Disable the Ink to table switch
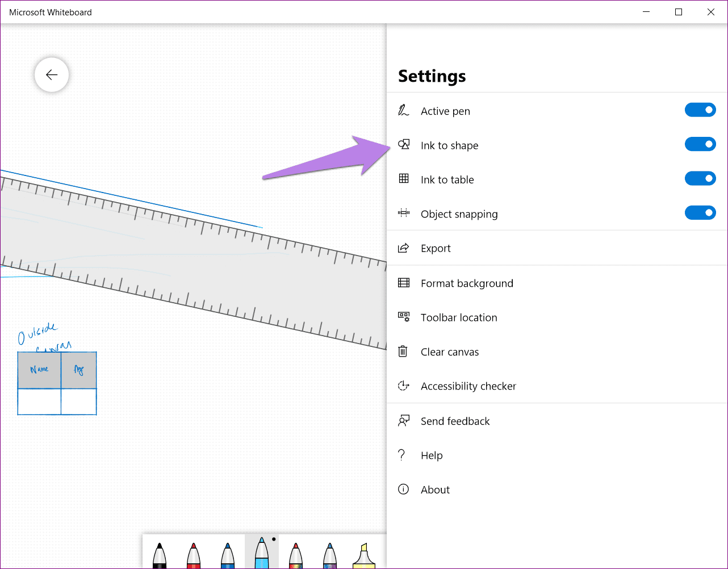 point(700,179)
